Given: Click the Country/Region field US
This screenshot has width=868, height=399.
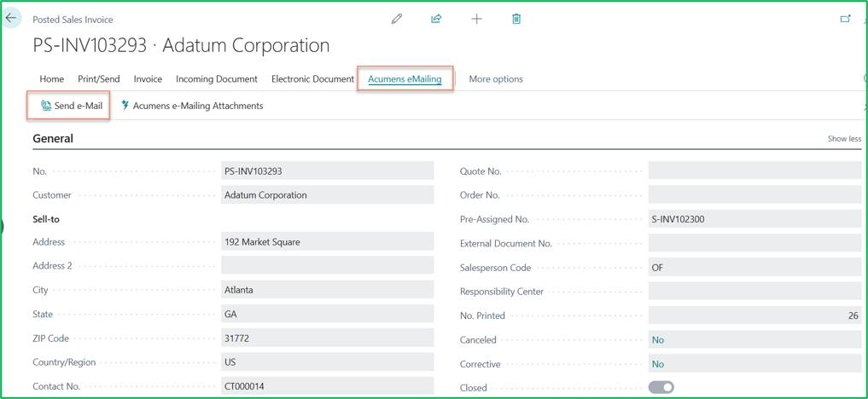Looking at the screenshot, I should pyautogui.click(x=327, y=362).
